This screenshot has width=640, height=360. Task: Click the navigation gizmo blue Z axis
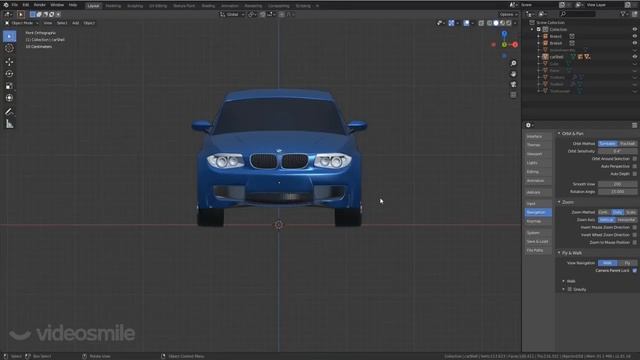tap(504, 33)
